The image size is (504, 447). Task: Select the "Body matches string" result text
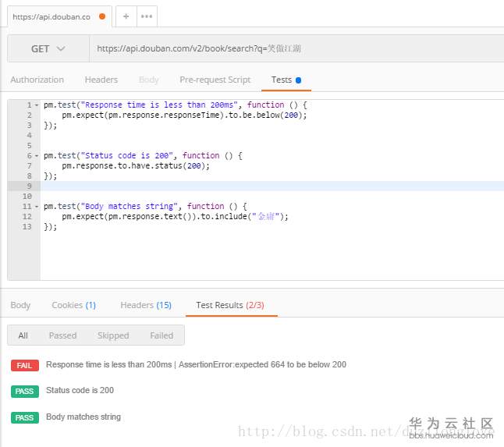(x=83, y=417)
